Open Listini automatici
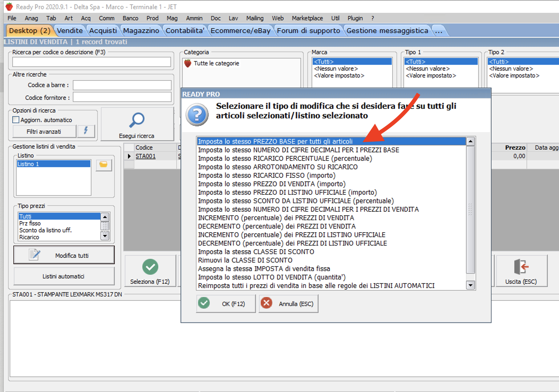The image size is (559, 392). click(64, 276)
